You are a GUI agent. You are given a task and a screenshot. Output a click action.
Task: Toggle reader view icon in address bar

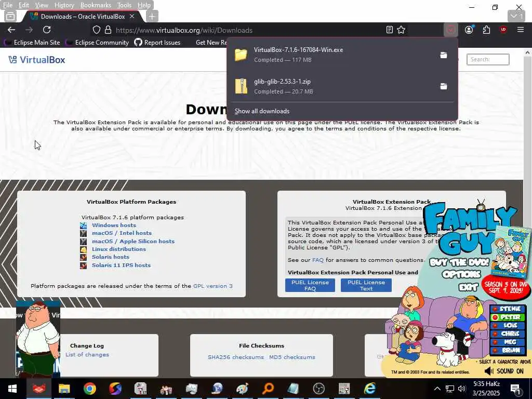390,30
